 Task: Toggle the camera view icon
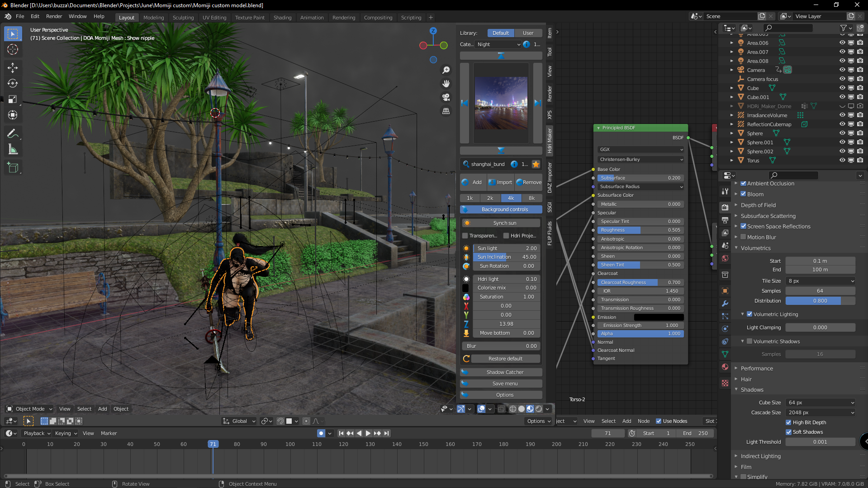[446, 97]
